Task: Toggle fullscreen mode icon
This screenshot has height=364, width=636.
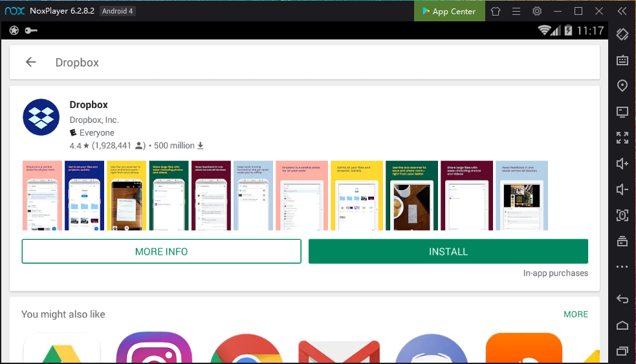Action: coord(622,138)
